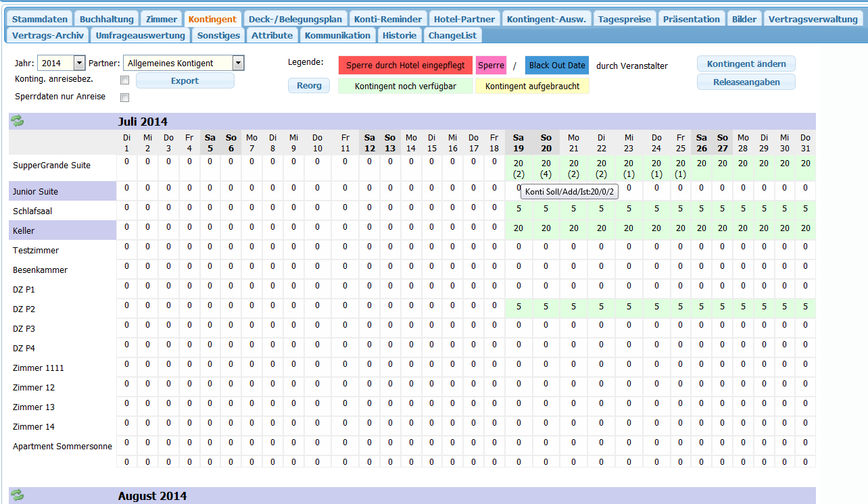Select SupperGrande Suite cell for So 20
868x504 pixels.
[x=546, y=168]
